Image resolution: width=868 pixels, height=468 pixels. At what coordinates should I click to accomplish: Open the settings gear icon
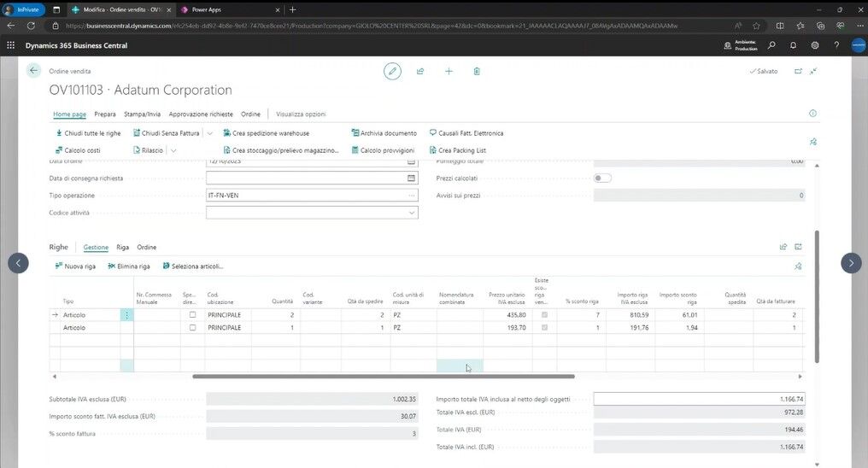(x=814, y=45)
